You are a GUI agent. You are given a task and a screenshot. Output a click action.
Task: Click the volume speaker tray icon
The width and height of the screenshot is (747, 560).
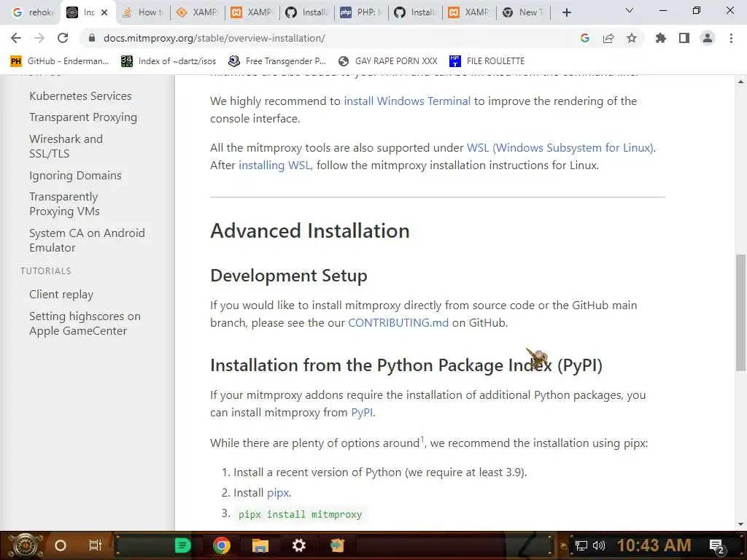coord(599,545)
